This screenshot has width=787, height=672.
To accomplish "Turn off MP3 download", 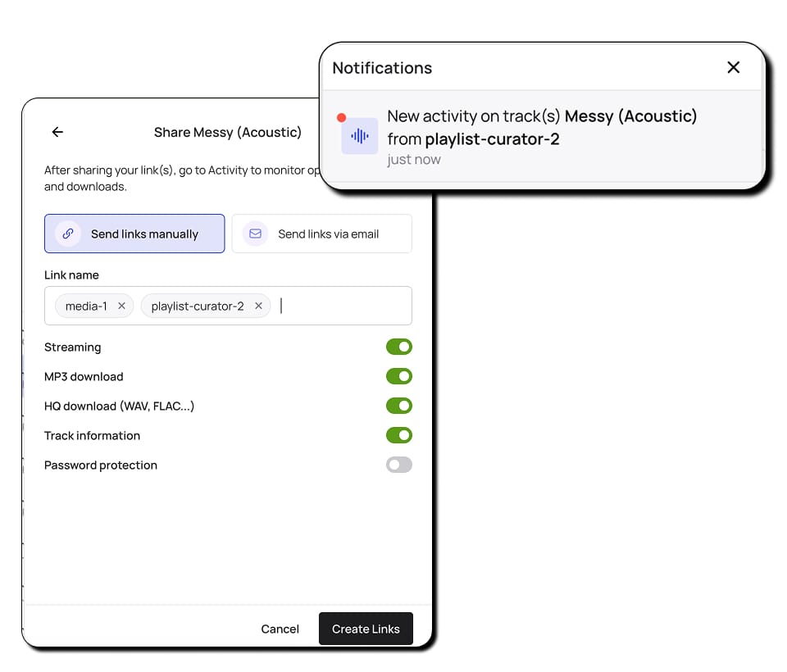I will click(x=399, y=376).
